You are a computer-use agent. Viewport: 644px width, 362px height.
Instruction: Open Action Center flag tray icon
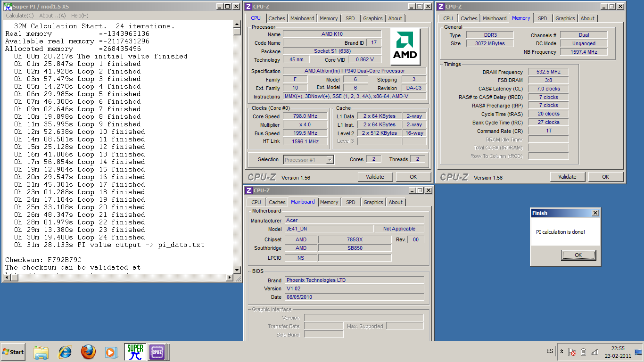(572, 352)
